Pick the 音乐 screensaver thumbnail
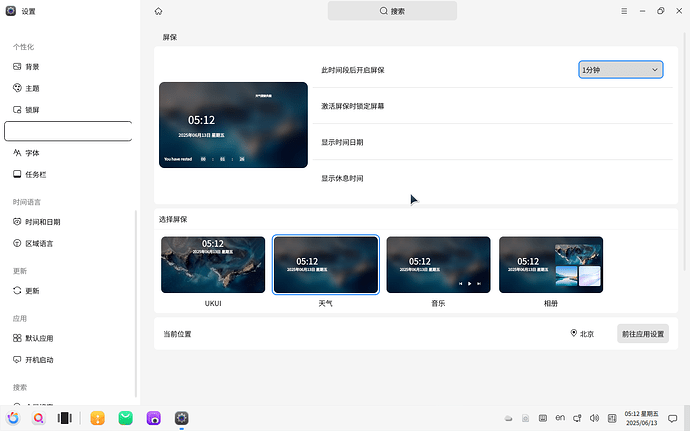The height and width of the screenshot is (431, 690). [x=438, y=264]
